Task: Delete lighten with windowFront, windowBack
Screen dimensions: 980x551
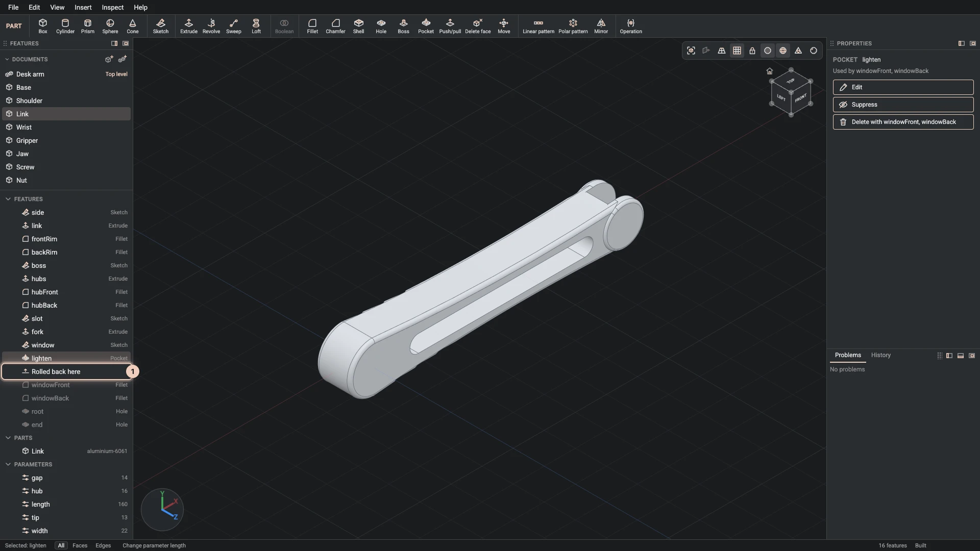Action: click(x=903, y=122)
